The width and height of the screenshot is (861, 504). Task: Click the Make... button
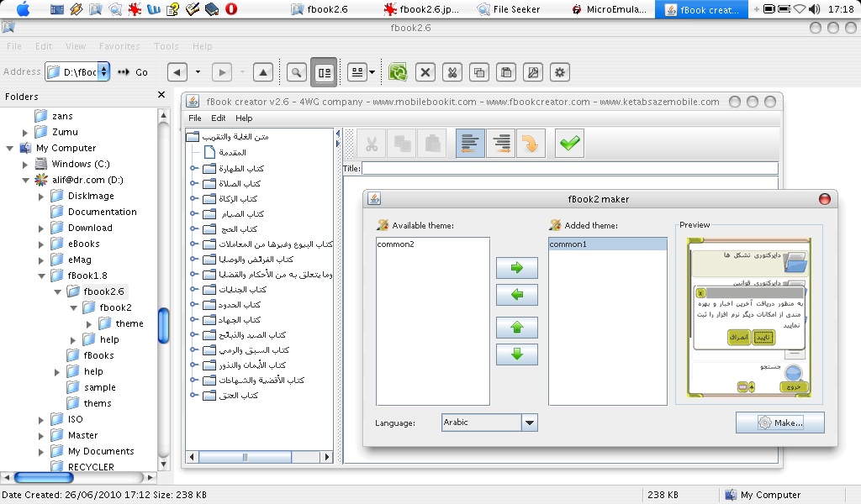coord(779,423)
